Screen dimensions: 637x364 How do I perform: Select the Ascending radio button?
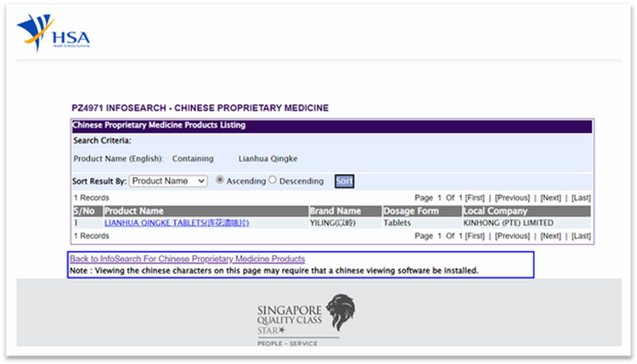tap(220, 180)
